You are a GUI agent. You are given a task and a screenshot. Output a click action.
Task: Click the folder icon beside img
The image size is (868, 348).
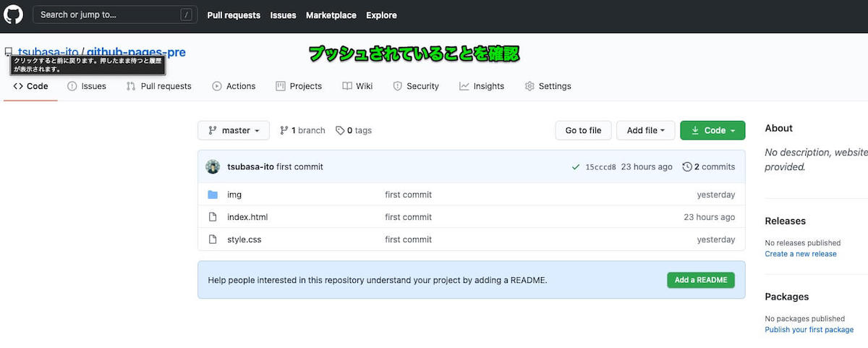(x=213, y=195)
